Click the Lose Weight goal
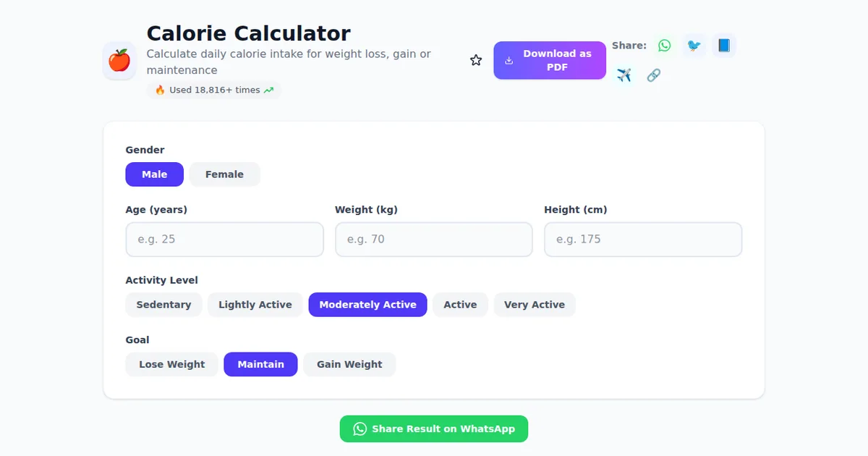Image resolution: width=868 pixels, height=456 pixels. click(171, 364)
